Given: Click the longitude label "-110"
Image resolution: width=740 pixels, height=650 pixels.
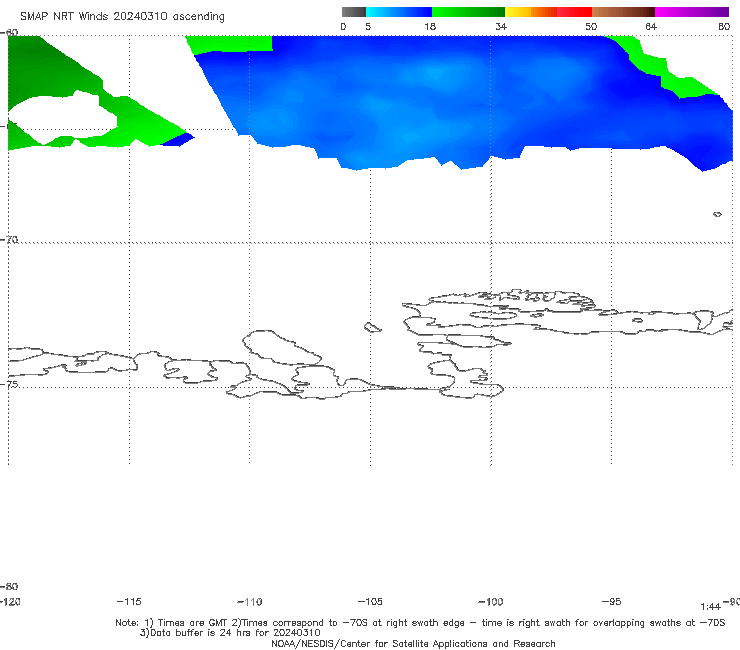Looking at the screenshot, I should coord(250,602).
